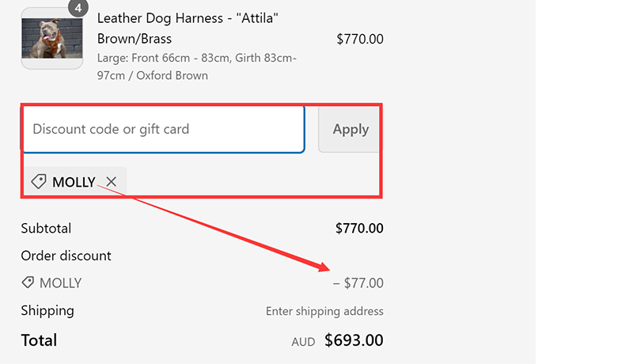Focus the Discount code or gift card field
This screenshot has width=633, height=364.
pos(162,129)
